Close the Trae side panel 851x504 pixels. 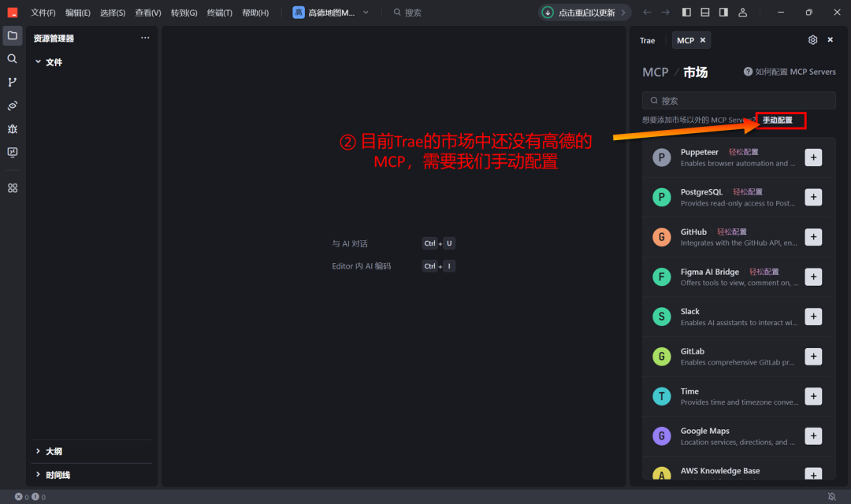[830, 39]
